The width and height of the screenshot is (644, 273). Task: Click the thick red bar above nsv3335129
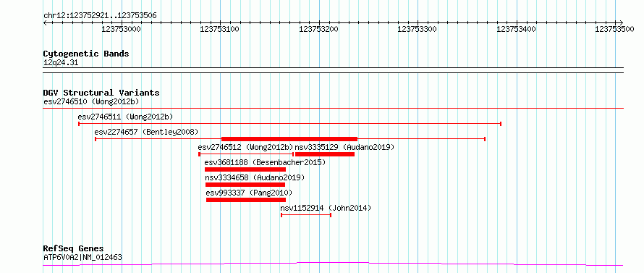click(x=289, y=139)
